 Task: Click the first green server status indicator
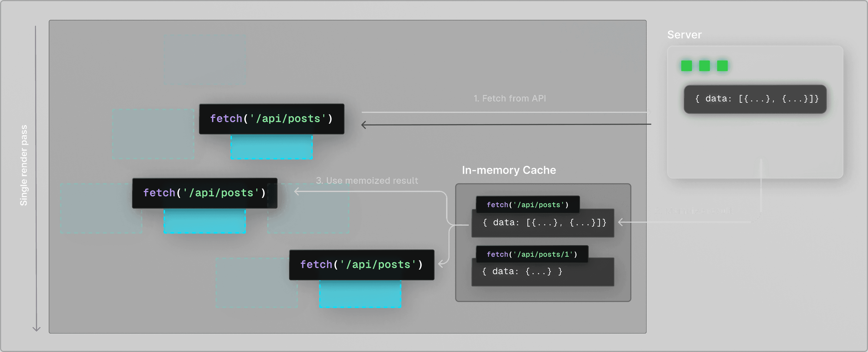(687, 66)
